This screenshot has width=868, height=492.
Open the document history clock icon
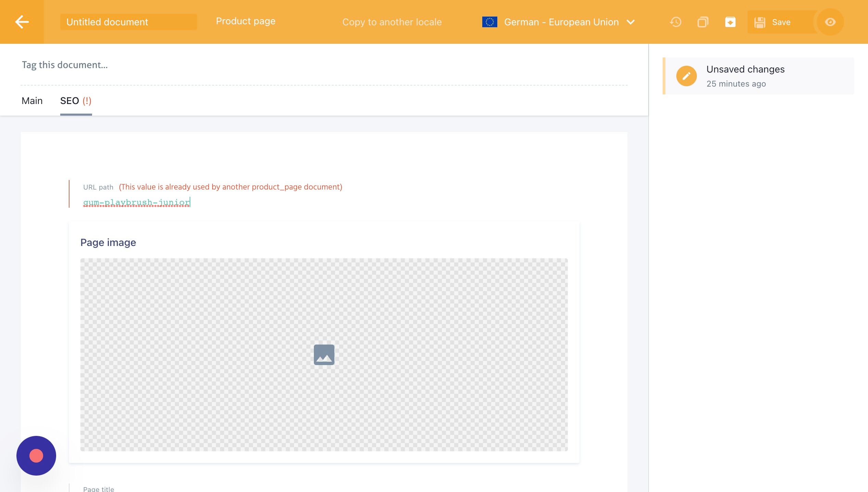tap(676, 22)
